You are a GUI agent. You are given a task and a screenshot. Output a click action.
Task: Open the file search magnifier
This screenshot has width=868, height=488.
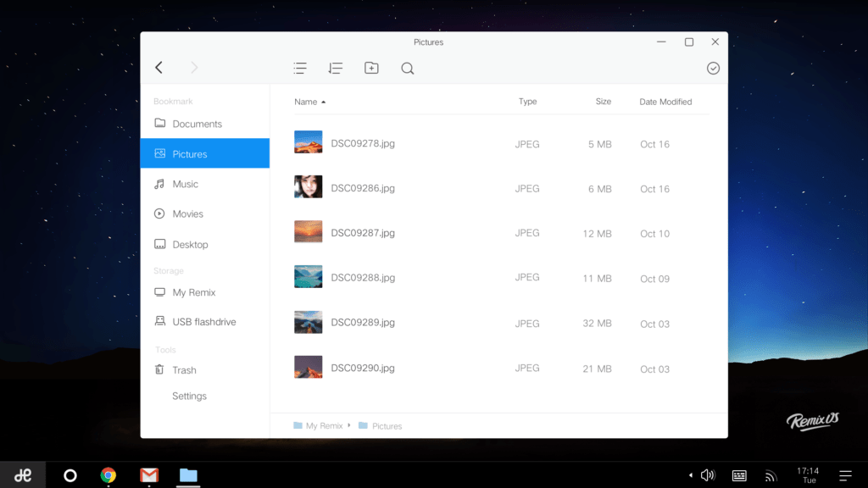point(408,68)
